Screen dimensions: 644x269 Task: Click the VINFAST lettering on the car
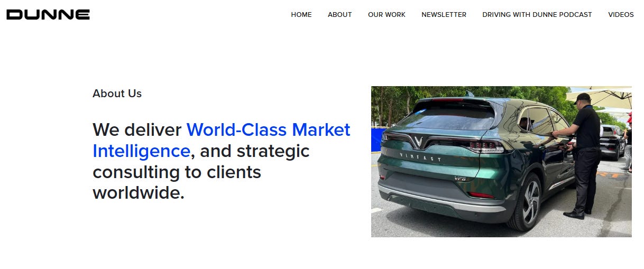[420, 156]
